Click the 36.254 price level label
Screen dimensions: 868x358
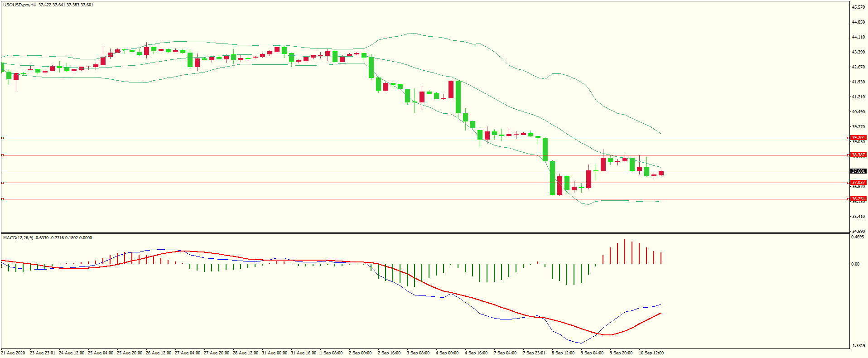858,199
